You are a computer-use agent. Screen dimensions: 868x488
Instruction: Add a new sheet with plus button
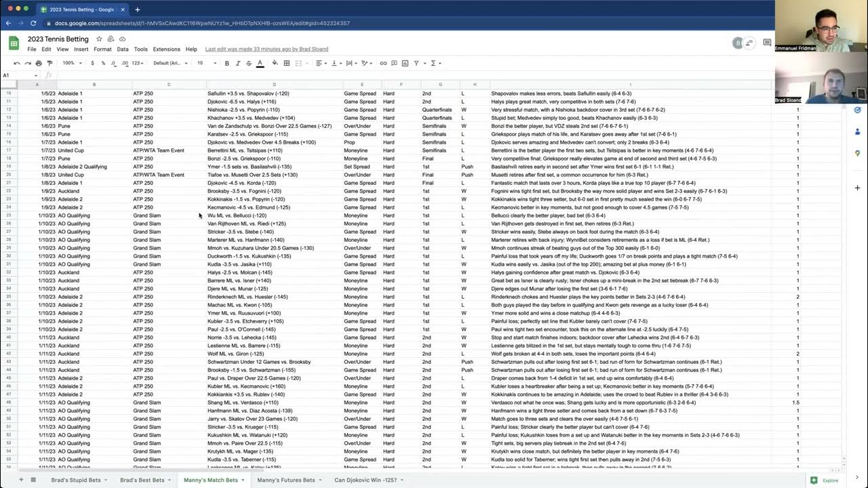pyautogui.click(x=21, y=480)
